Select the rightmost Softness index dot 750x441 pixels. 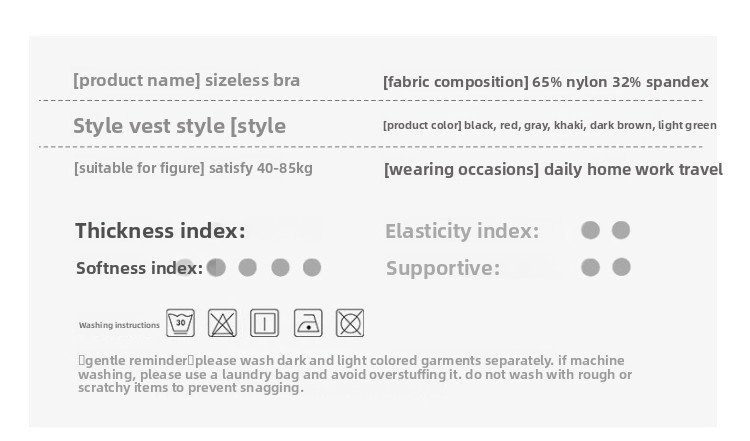(x=312, y=267)
